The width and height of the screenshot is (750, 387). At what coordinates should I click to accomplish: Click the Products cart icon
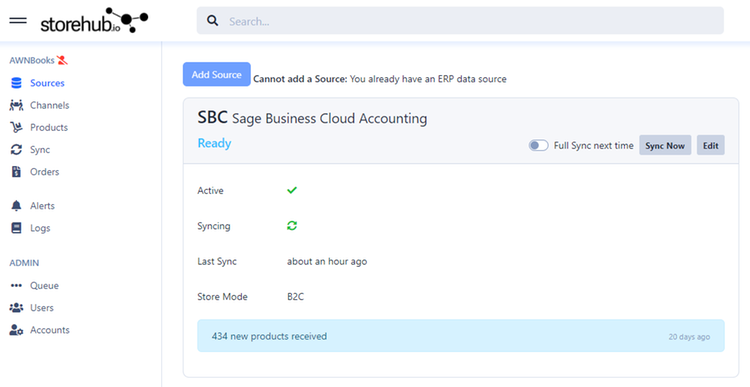[16, 127]
